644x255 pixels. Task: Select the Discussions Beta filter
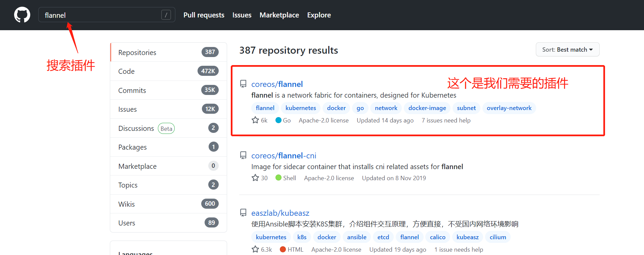click(x=168, y=128)
